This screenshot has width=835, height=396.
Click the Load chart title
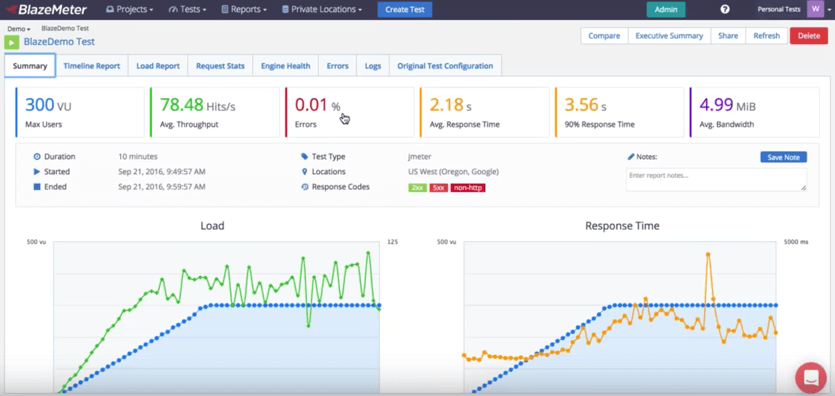pos(212,226)
